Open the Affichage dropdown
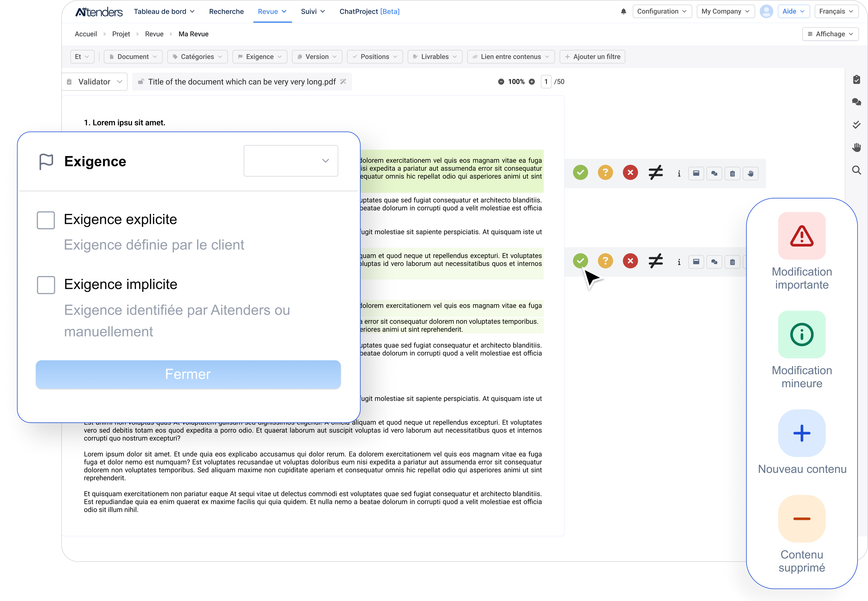This screenshot has width=868, height=601. (830, 34)
